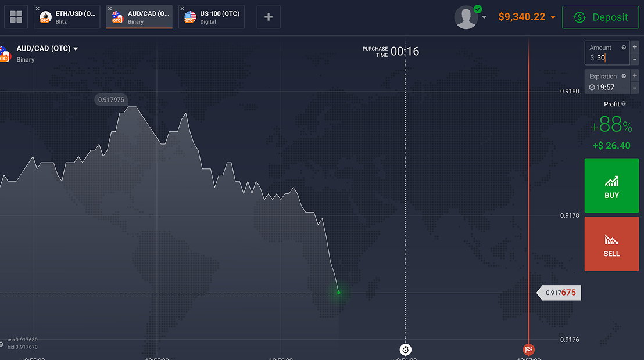Viewport: 644px width, 360px height.
Task: Increase the amount with plus stepper
Action: pyautogui.click(x=635, y=46)
